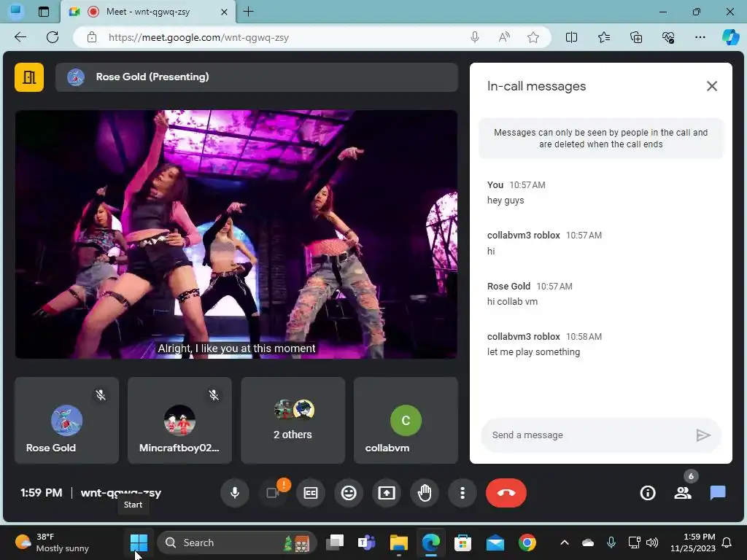
Task: Click the Present now screen share icon
Action: coord(387,493)
